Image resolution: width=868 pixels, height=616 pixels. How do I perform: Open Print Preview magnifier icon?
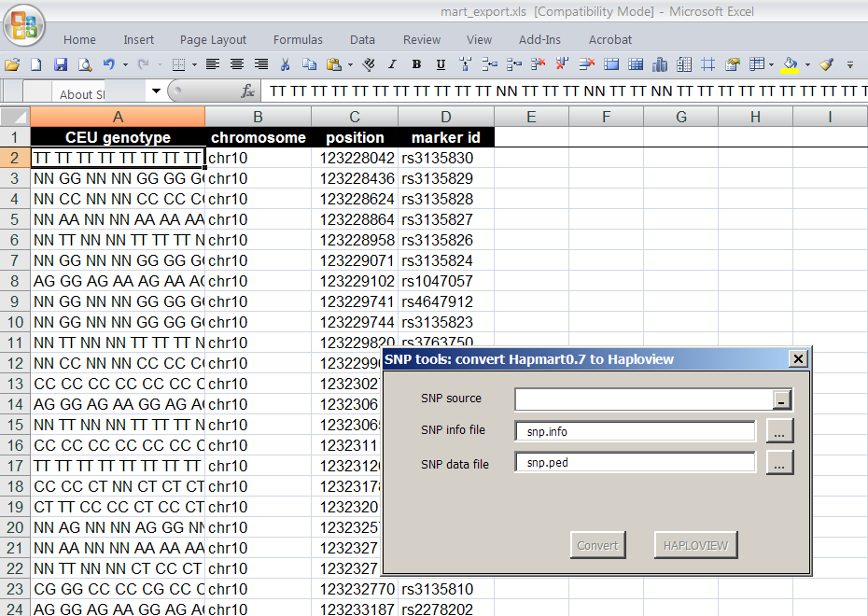(x=85, y=64)
